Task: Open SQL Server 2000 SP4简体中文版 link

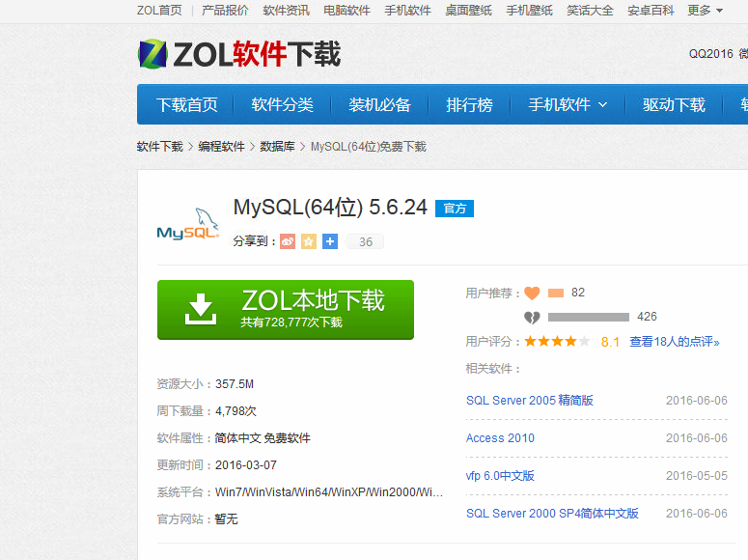Action: coord(552,514)
